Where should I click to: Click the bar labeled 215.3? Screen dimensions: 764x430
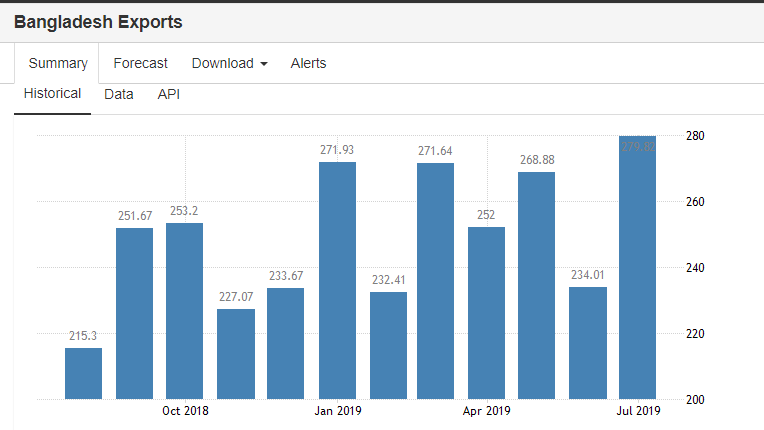(83, 374)
